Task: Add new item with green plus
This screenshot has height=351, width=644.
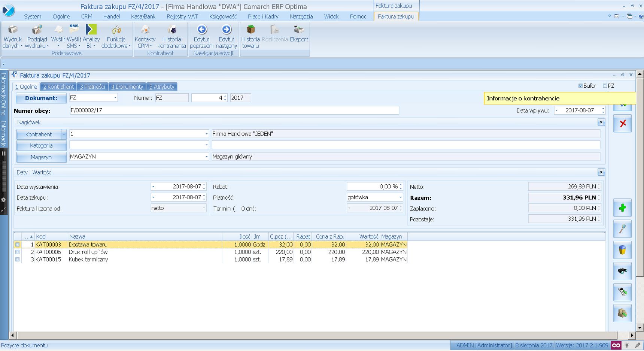Action: [x=622, y=208]
